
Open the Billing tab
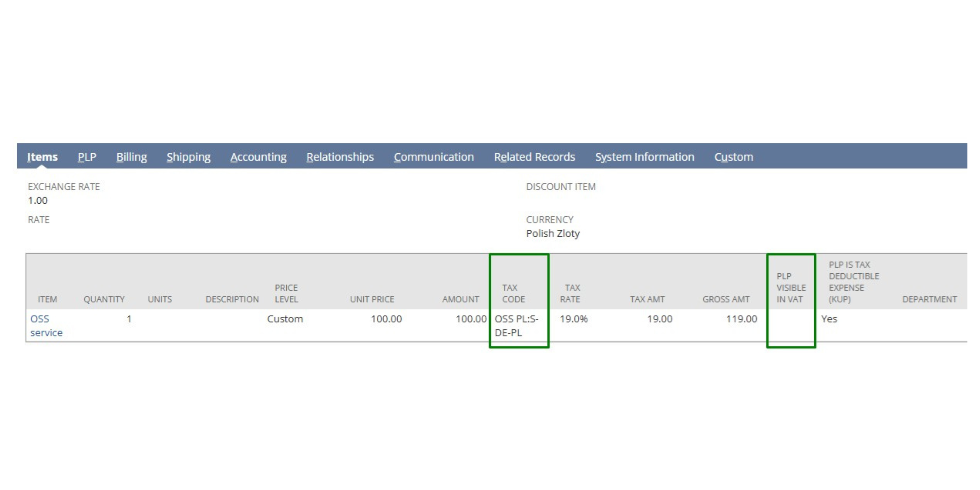tap(131, 157)
